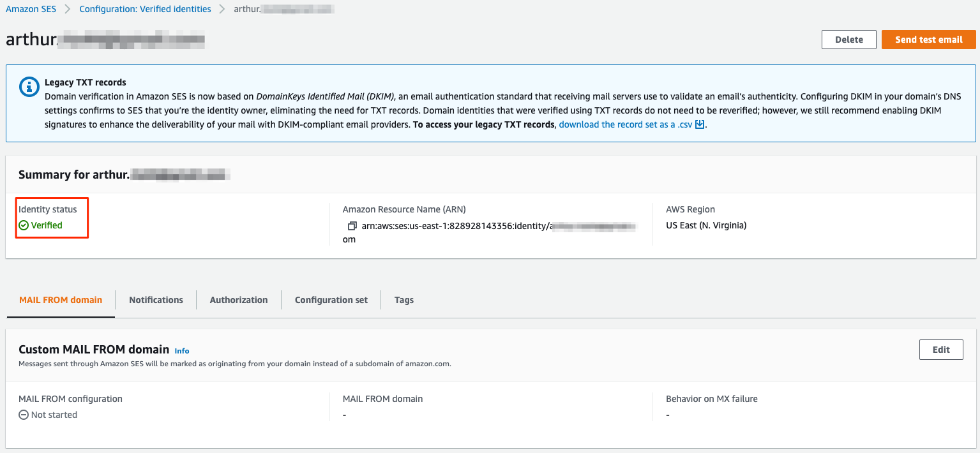Delete this verified identity

point(848,40)
